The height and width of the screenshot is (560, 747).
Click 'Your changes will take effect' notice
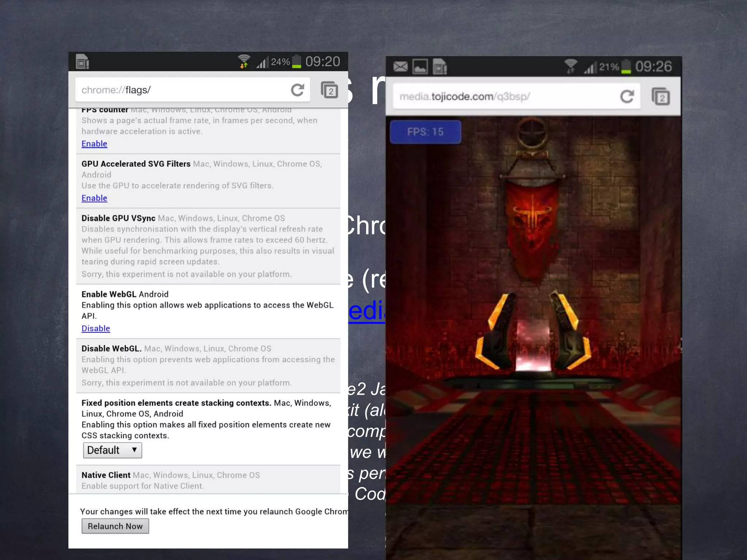pyautogui.click(x=214, y=512)
